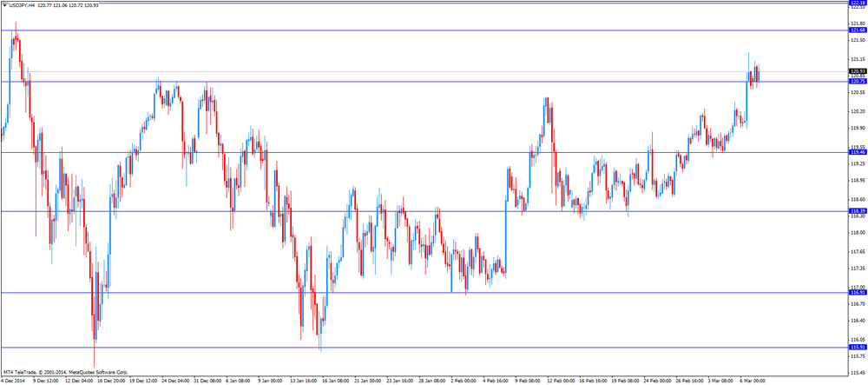Click the 121.15 price axis value
Viewport: 868px width, 385px height.
(858, 59)
